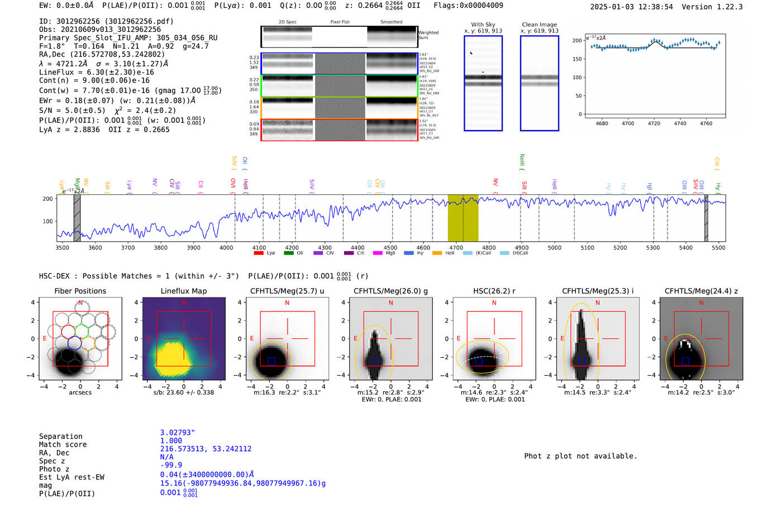This screenshot has width=782, height=532.
Task: Open the Lineflux Map image
Action: (x=184, y=339)
